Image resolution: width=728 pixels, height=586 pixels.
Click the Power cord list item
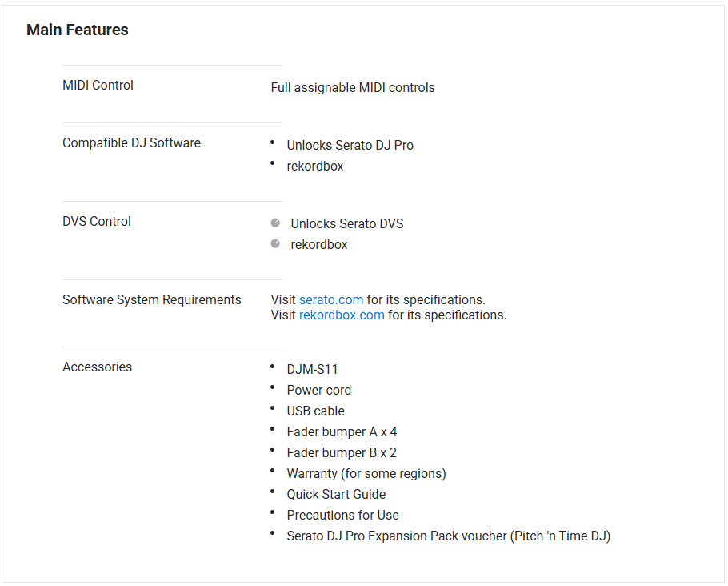(x=319, y=391)
